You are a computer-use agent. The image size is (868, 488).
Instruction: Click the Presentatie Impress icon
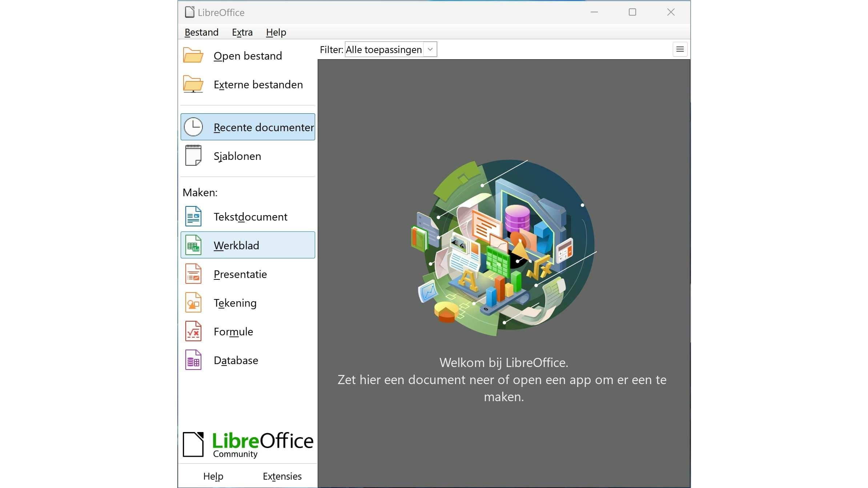193,274
